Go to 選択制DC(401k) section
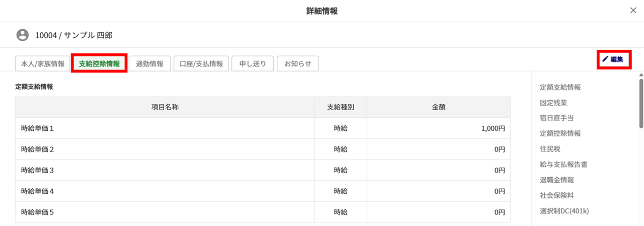 pyautogui.click(x=563, y=210)
